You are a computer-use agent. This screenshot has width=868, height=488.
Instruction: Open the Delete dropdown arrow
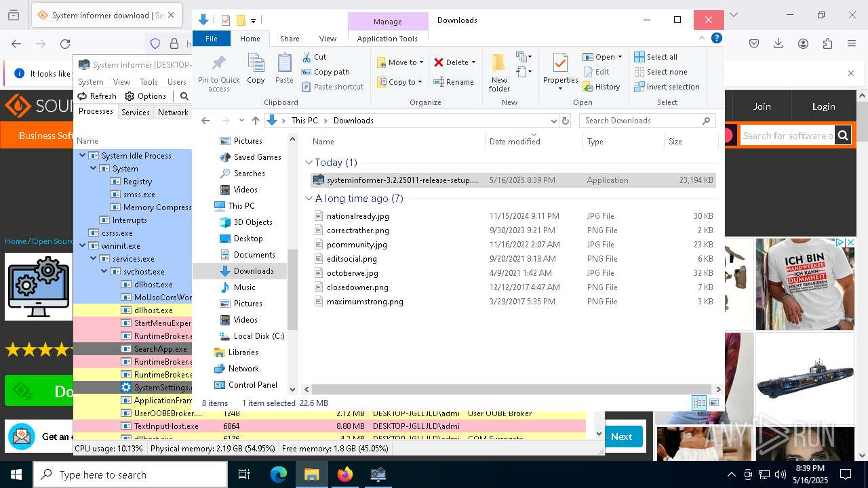click(x=473, y=62)
